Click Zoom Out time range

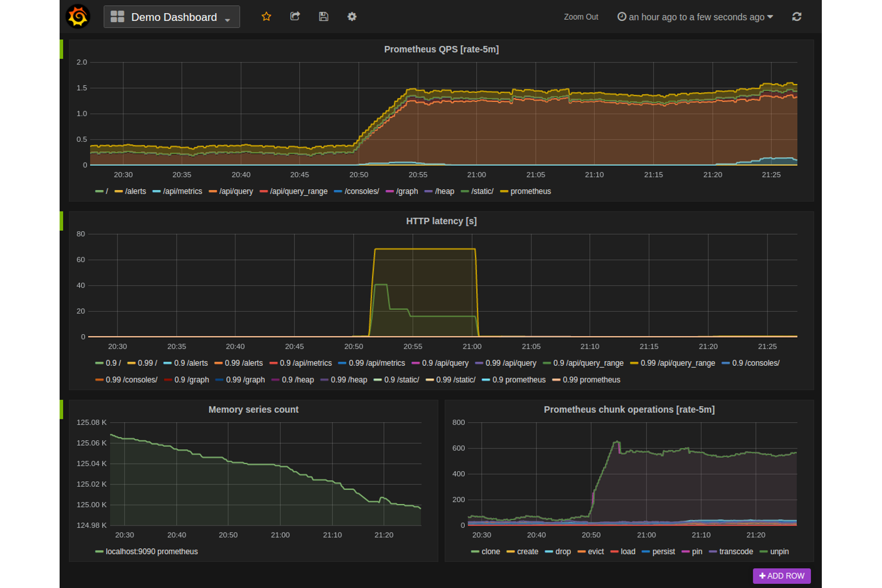pyautogui.click(x=581, y=17)
